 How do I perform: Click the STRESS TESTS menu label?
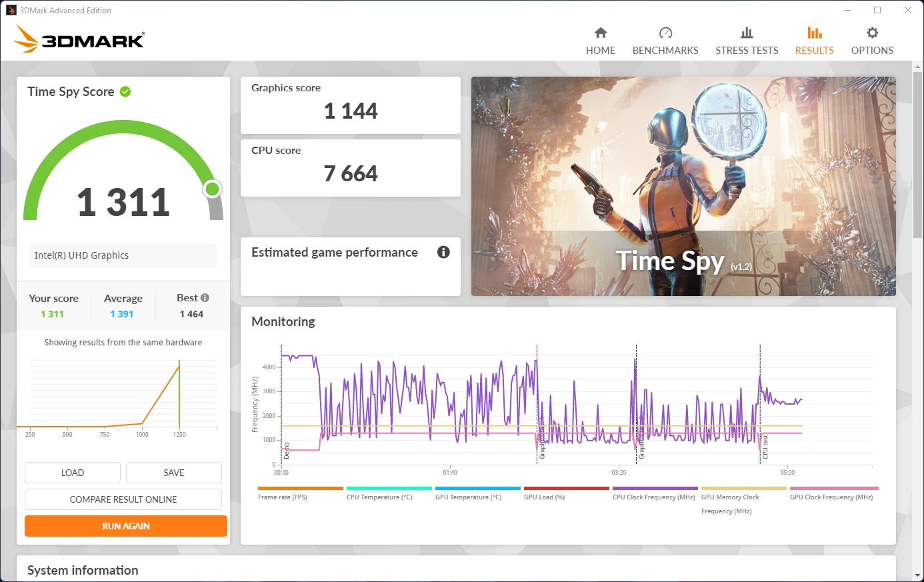tap(747, 51)
